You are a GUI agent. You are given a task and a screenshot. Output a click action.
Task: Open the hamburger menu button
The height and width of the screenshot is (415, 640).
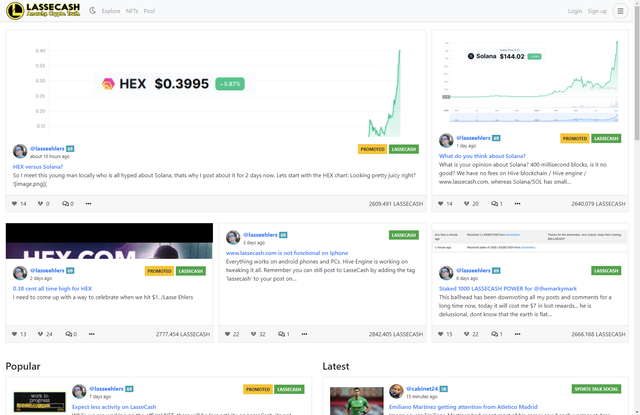620,11
